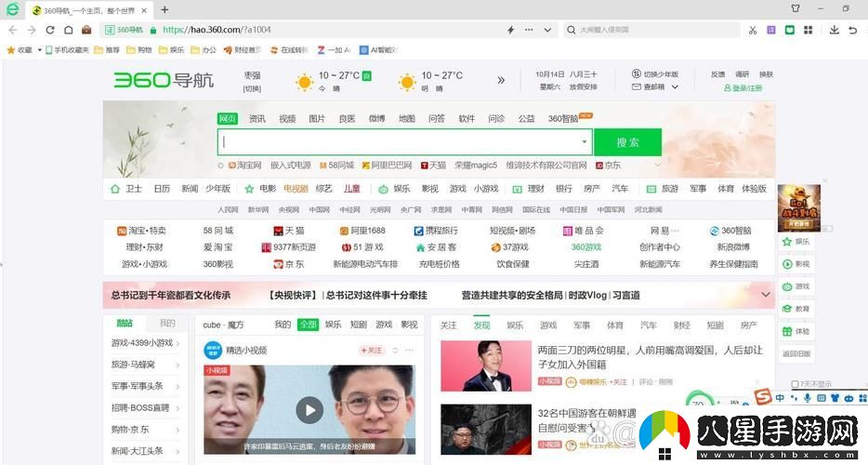Expand the news headline banner chevron

(766, 295)
